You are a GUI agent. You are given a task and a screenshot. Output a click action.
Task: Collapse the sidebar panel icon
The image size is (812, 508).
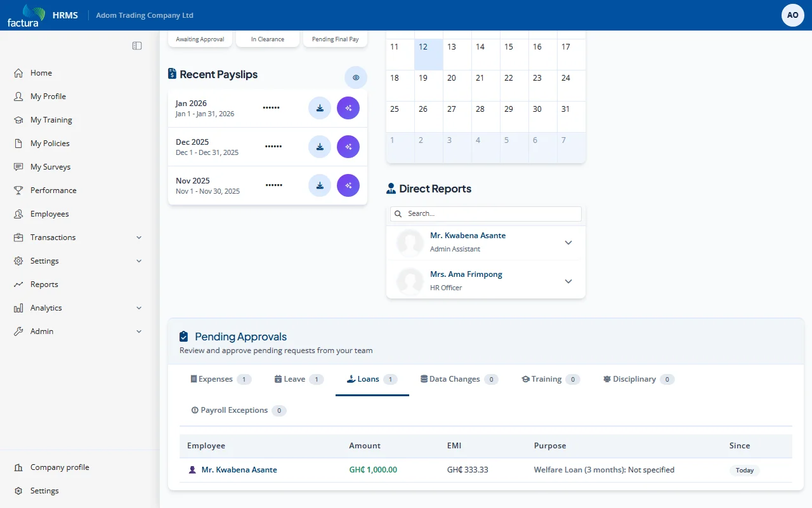pos(137,46)
